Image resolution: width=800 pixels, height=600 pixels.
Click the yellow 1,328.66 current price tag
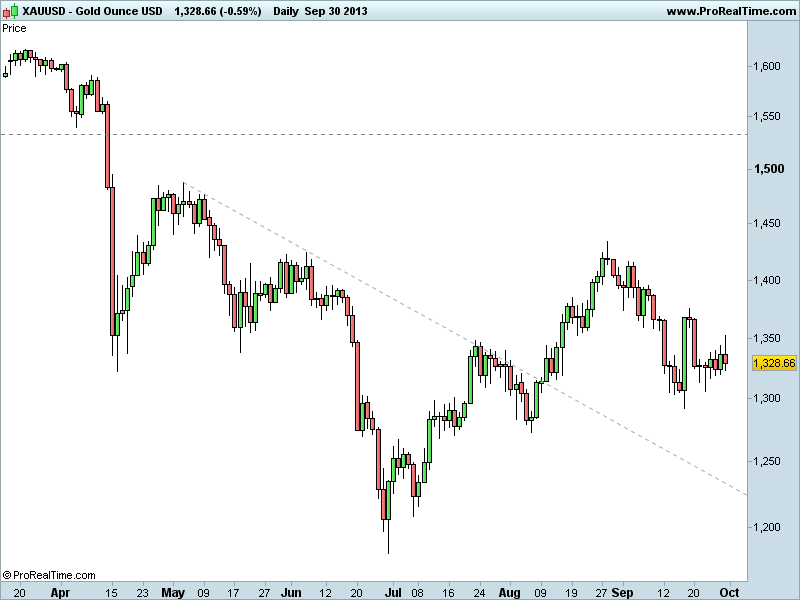774,363
